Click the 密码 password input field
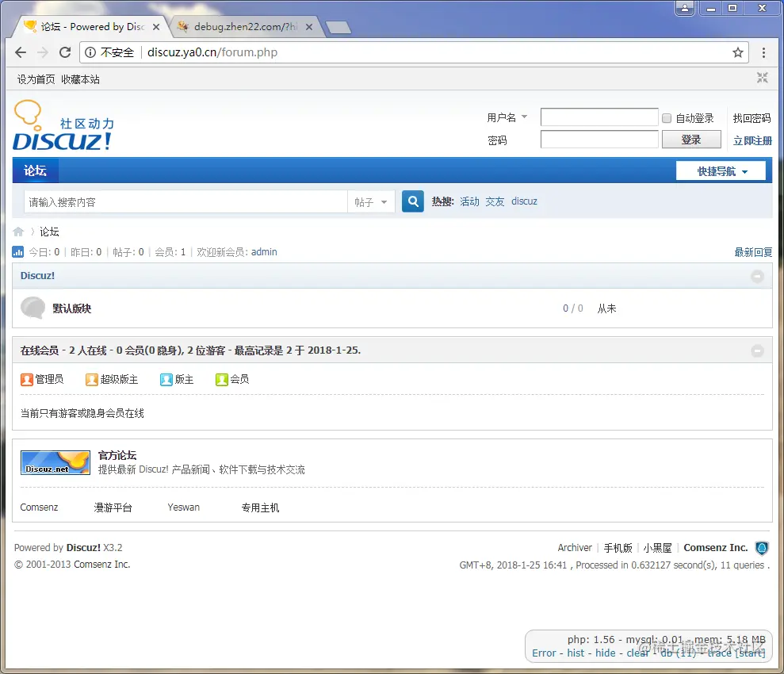Viewport: 784px width, 674px height. tap(599, 140)
